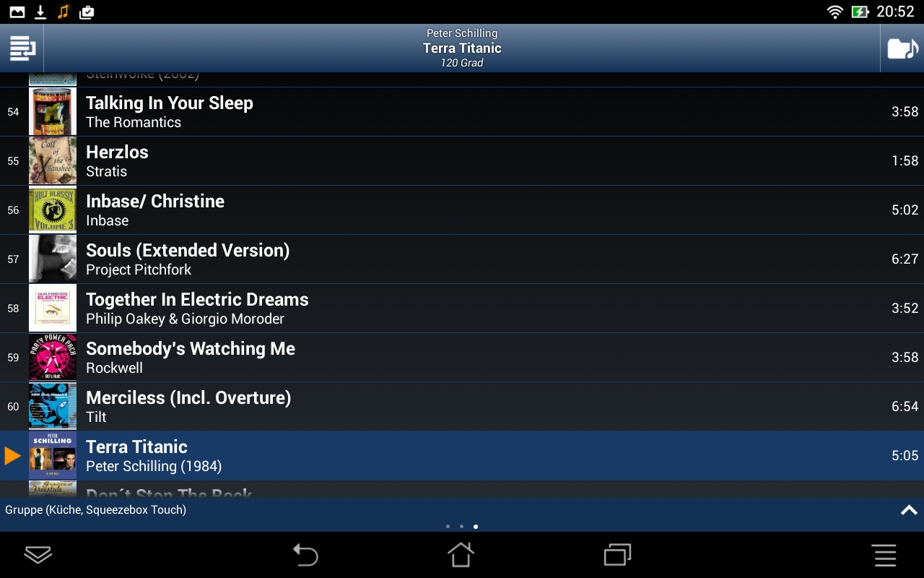The width and height of the screenshot is (924, 578).
Task: Select the track Talking In Your Sleep
Action: click(462, 111)
